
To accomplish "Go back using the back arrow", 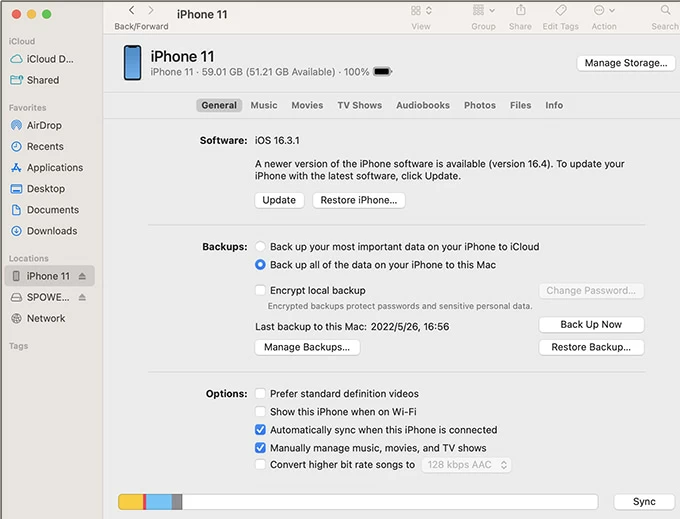I will tap(132, 10).
